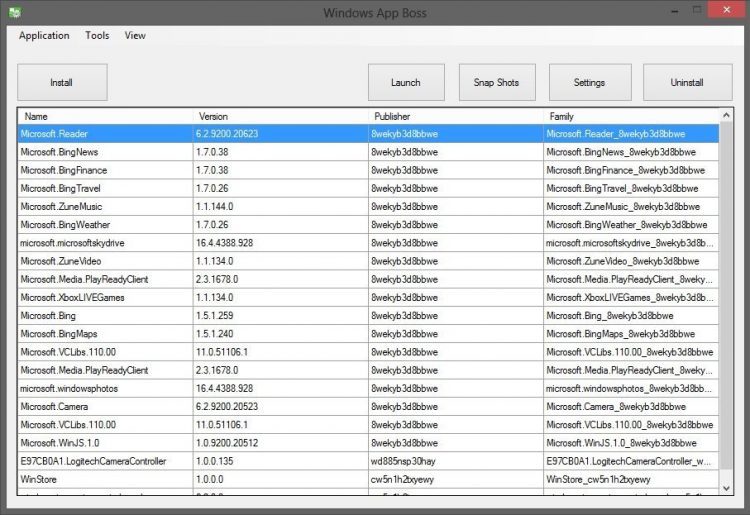Screen dimensions: 750x515
Task: Sort by the Version column header
Action: coord(280,116)
